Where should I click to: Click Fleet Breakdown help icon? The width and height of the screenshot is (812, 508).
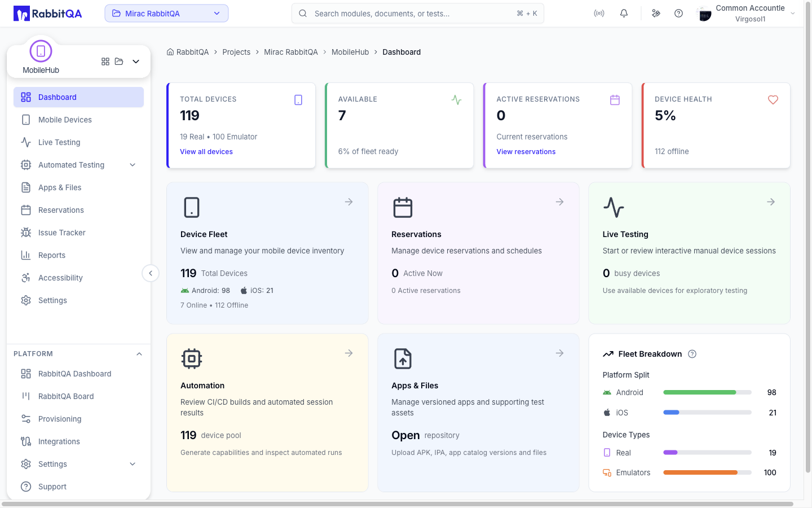pyautogui.click(x=692, y=354)
